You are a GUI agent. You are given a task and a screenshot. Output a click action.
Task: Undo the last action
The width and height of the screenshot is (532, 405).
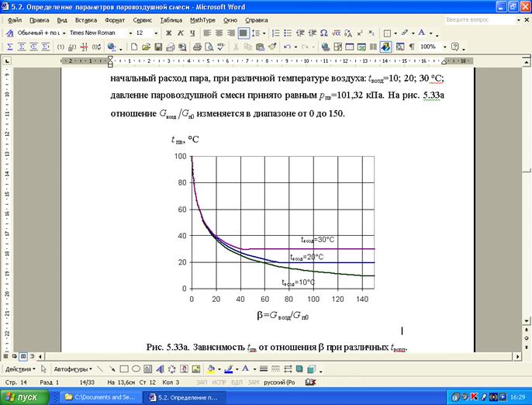pyautogui.click(x=288, y=47)
